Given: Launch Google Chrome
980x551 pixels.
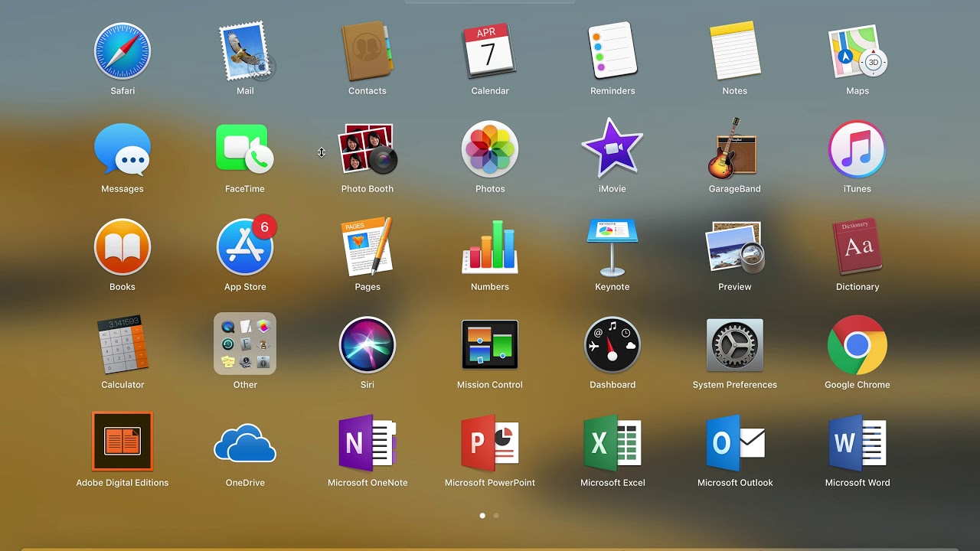Looking at the screenshot, I should 857,345.
